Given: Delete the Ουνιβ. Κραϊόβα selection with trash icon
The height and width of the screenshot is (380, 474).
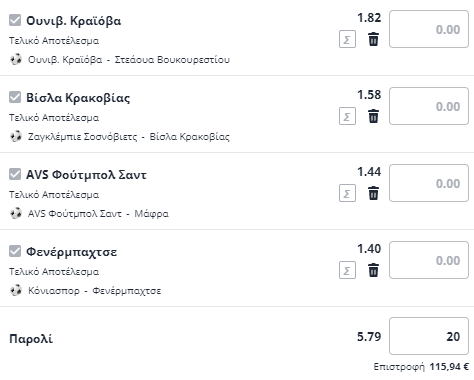Looking at the screenshot, I should 373,39.
